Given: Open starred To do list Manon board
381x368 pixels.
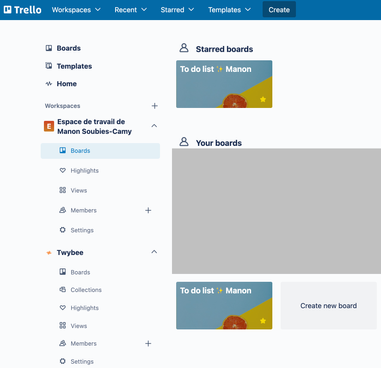Looking at the screenshot, I should (224, 84).
